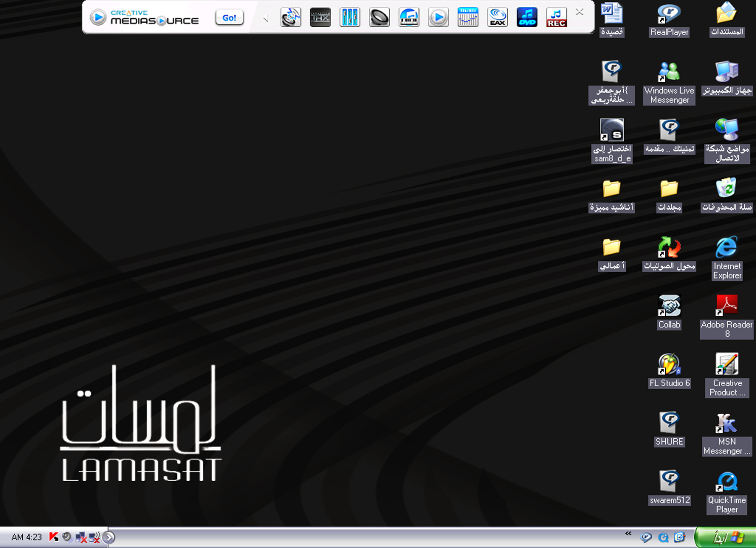
Task: Click the RealPlayer quick launch icon
Action: (646, 538)
